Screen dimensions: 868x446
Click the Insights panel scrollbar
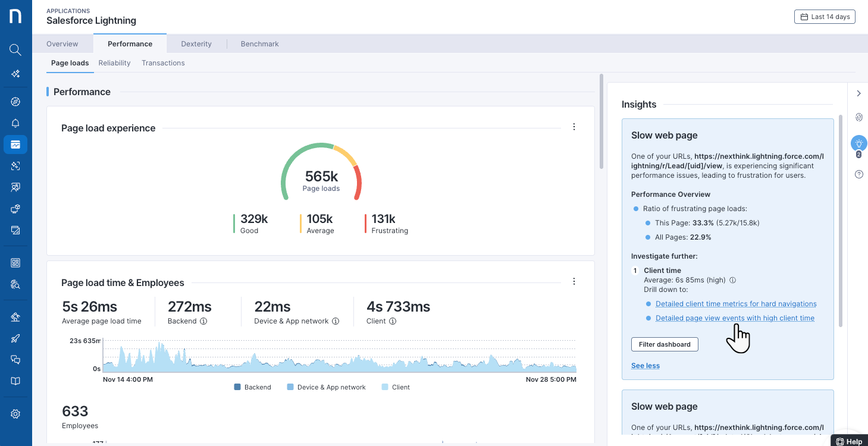(x=840, y=220)
